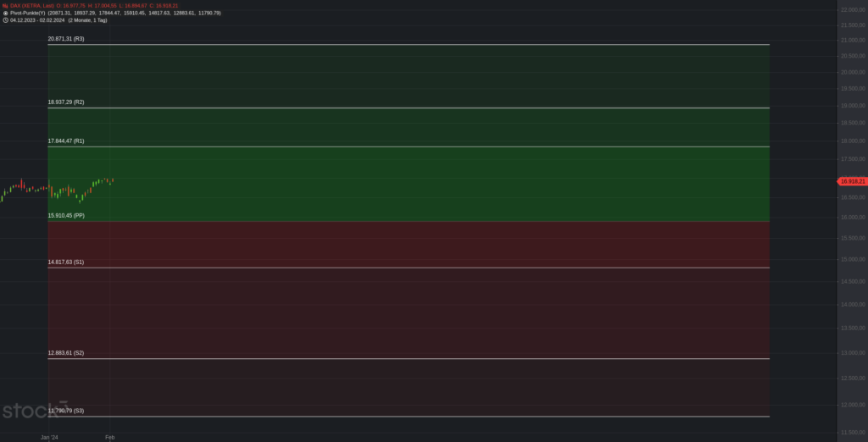Click the 17.844,47 (R1) pivot label
Viewport: 868px width, 442px height.
[66, 141]
